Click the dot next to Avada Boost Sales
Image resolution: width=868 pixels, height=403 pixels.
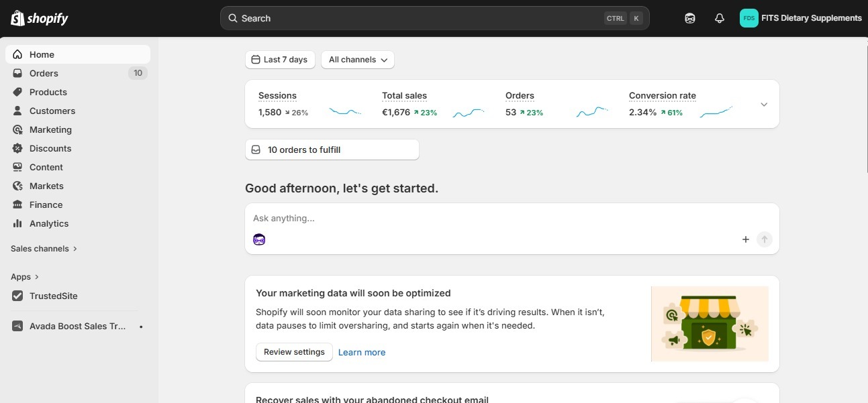point(141,327)
